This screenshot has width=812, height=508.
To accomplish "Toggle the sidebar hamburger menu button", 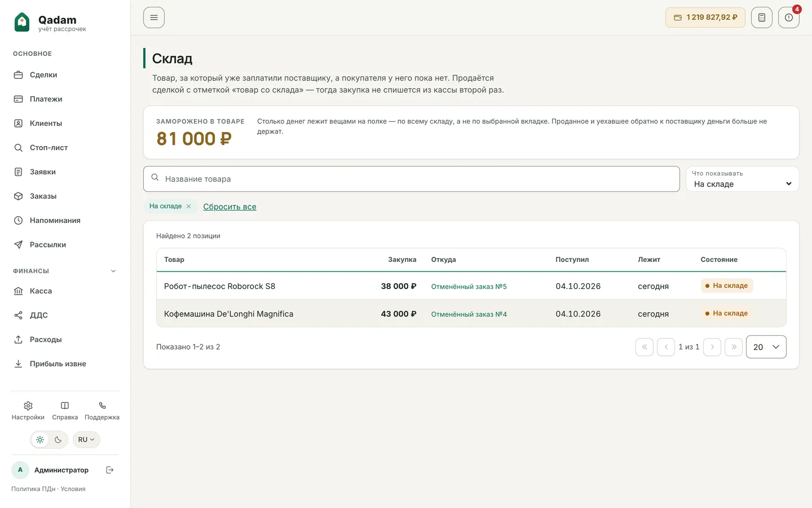I will click(154, 17).
